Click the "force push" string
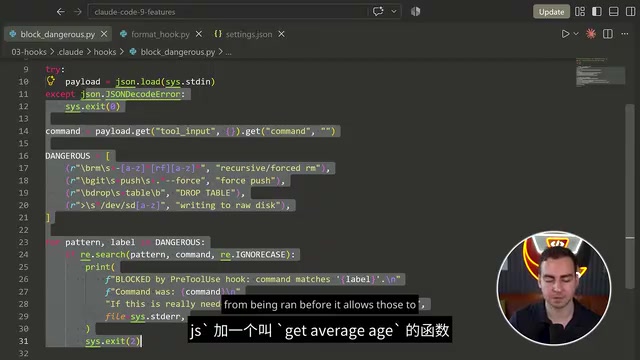The height and width of the screenshot is (360, 640). 245,180
